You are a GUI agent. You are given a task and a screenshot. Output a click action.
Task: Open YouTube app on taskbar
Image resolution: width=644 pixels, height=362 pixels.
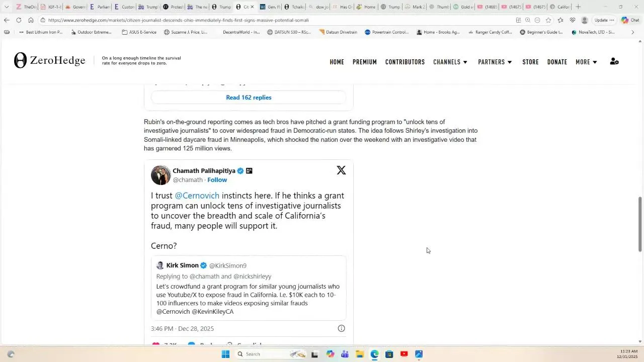point(404,354)
